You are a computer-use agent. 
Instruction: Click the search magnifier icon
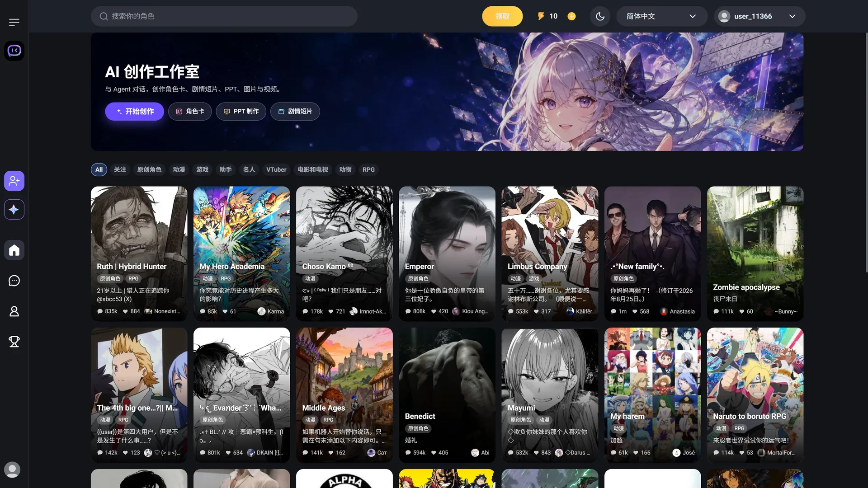click(104, 16)
